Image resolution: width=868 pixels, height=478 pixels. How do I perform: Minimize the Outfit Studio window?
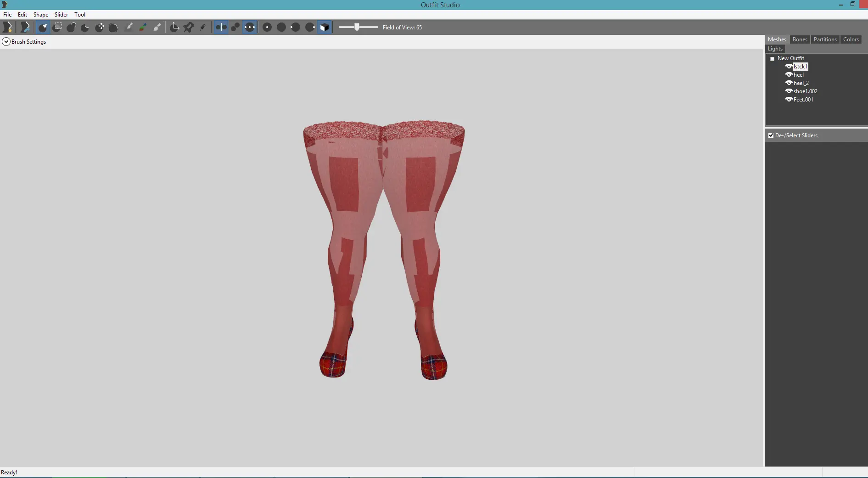click(840, 5)
